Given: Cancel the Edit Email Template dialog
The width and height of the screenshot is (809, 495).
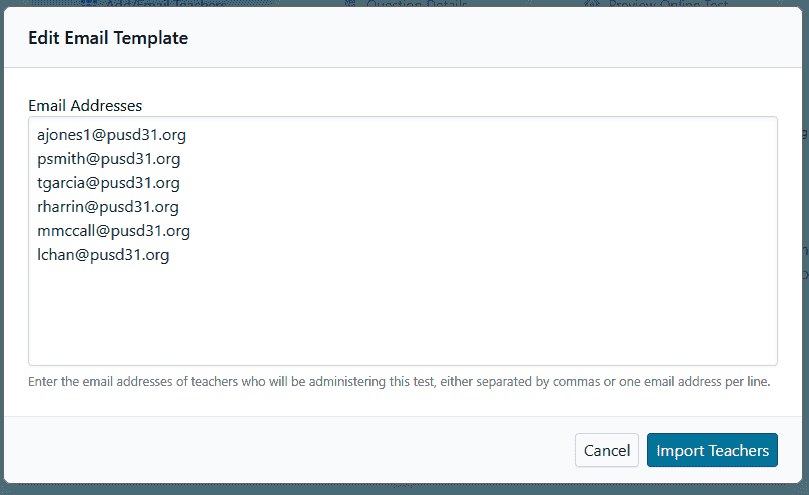Looking at the screenshot, I should point(606,450).
